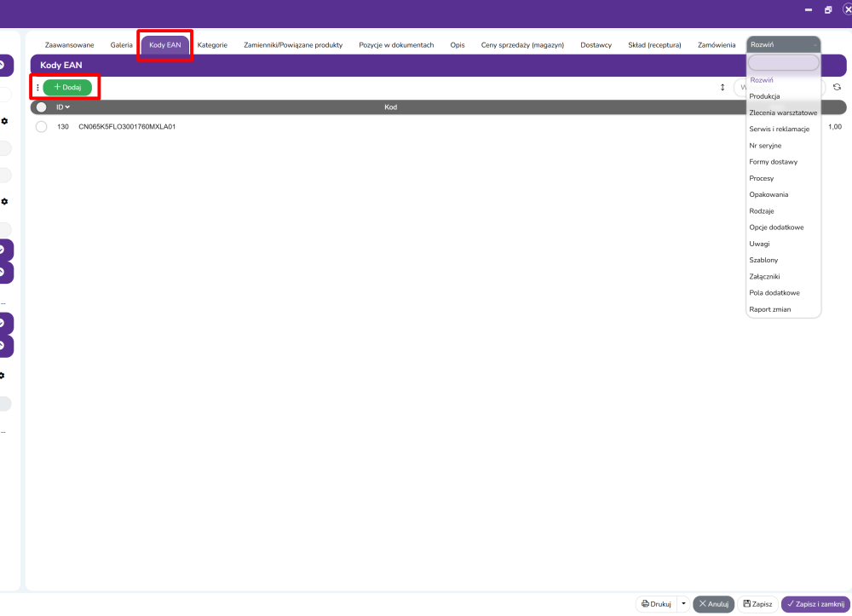Open the Dostawcy tab
The image size is (852, 616).
click(x=596, y=45)
